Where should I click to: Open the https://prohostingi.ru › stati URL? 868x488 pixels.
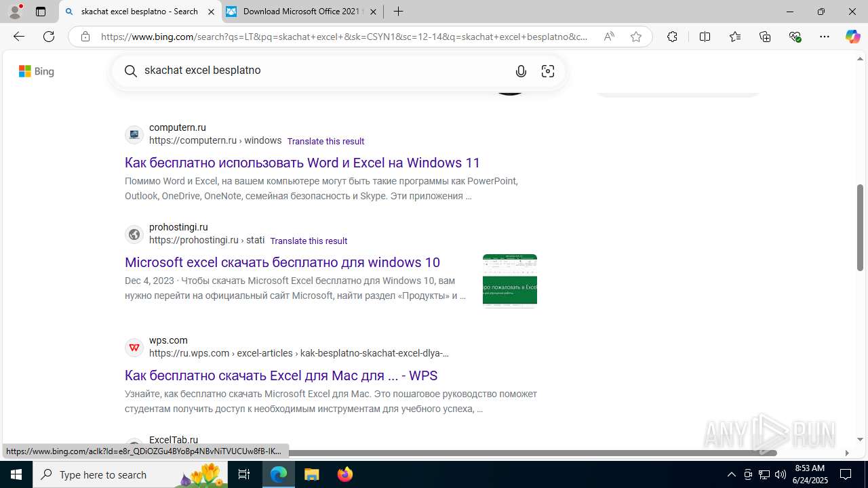click(207, 240)
